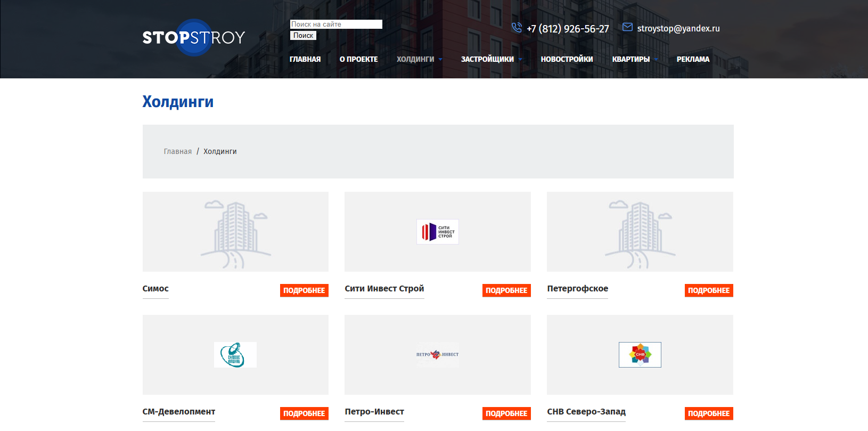
Task: Click the STOPSTROY logo
Action: [x=194, y=37]
